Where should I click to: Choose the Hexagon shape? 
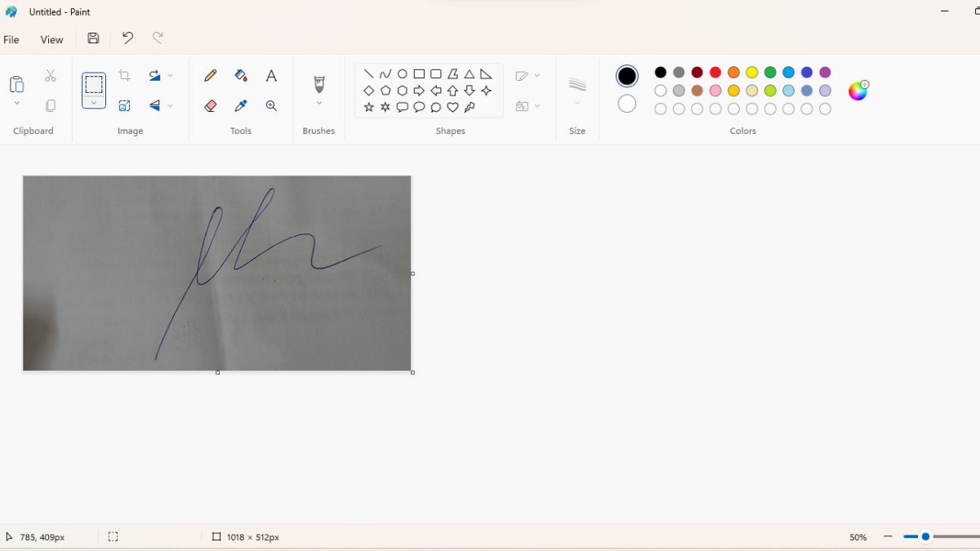[x=403, y=91]
